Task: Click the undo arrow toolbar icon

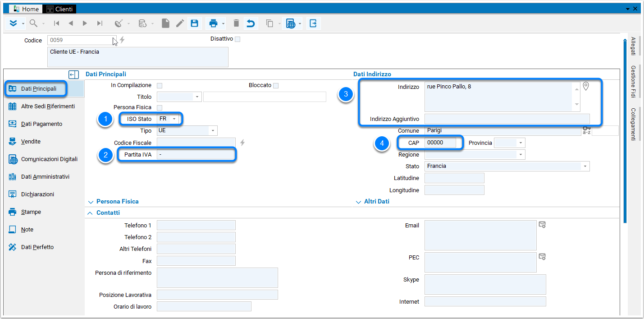Action: pyautogui.click(x=251, y=23)
